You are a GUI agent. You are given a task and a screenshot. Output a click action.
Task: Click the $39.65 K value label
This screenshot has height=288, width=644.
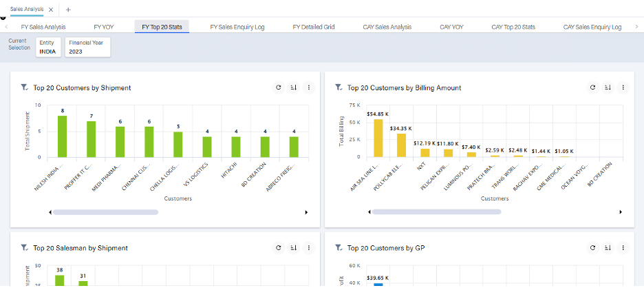click(378, 278)
